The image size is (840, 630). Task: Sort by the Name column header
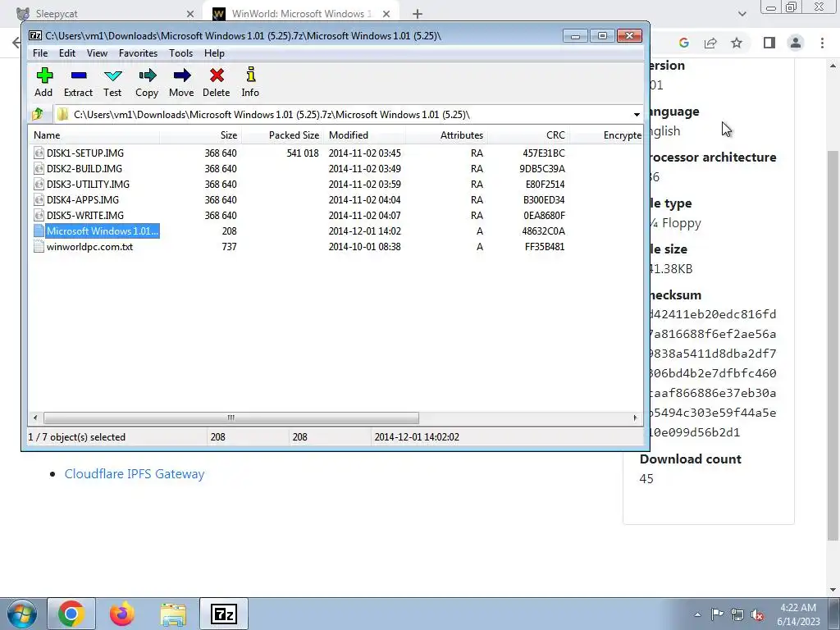[x=94, y=135]
